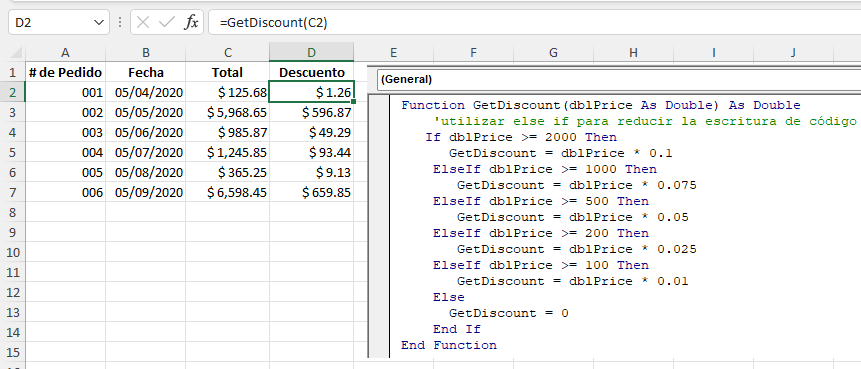Click the formula bar options dots handle
The image size is (861, 369).
[x=120, y=23]
